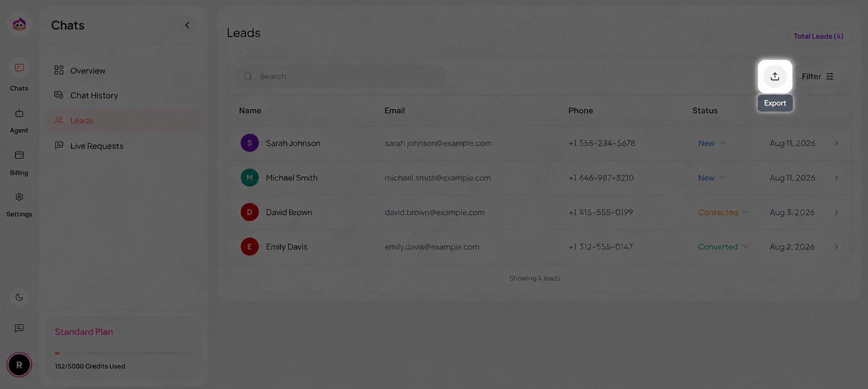Open the feedback message icon
This screenshot has height=389, width=868.
[x=19, y=328]
